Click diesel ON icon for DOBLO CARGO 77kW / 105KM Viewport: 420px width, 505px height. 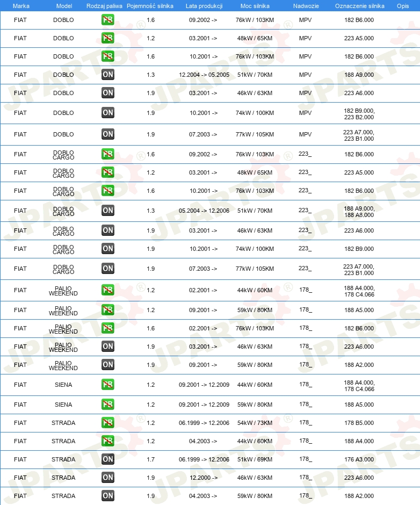pyautogui.click(x=107, y=269)
